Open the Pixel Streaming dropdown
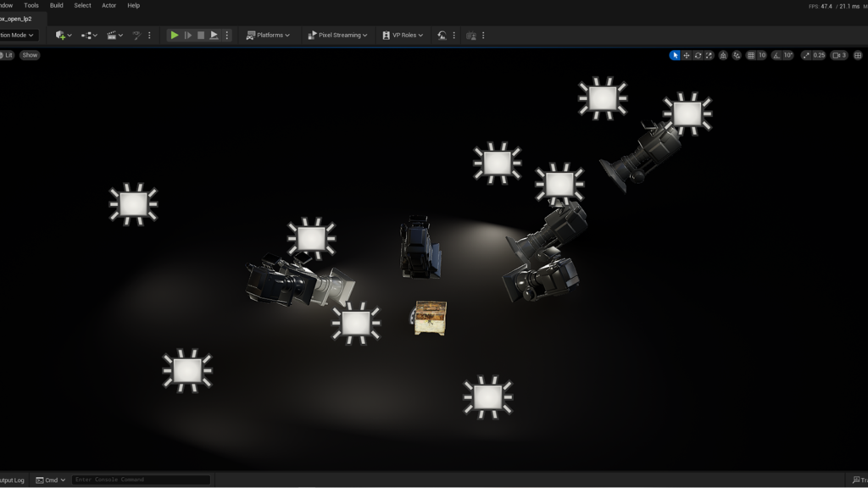The image size is (868, 488). (338, 35)
